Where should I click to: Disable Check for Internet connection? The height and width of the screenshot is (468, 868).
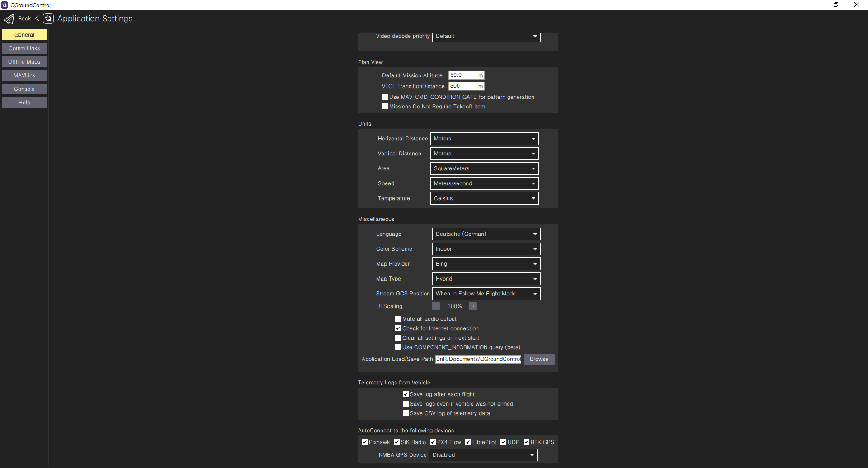pos(398,328)
